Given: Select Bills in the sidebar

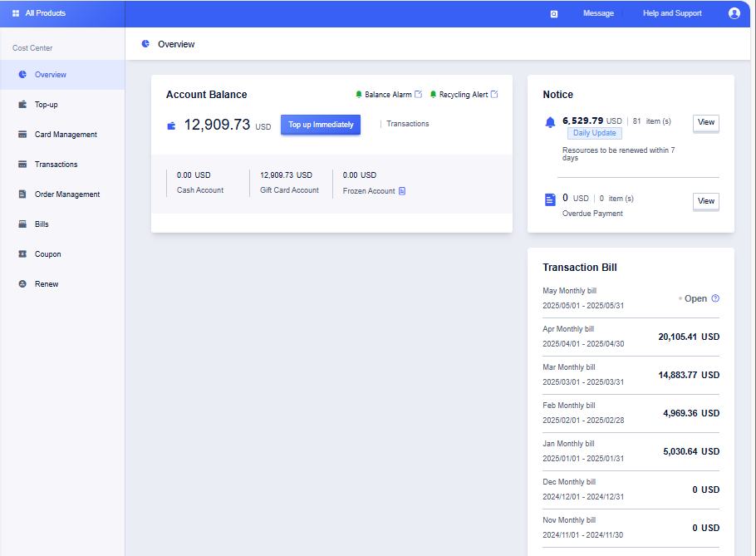Looking at the screenshot, I should pyautogui.click(x=62, y=224).
